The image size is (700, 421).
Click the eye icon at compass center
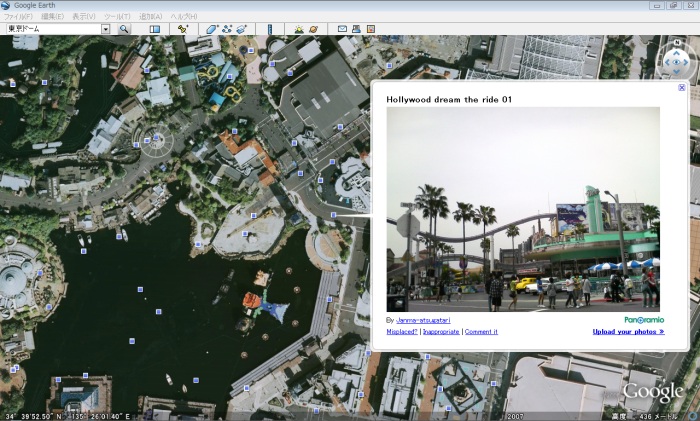pyautogui.click(x=676, y=63)
